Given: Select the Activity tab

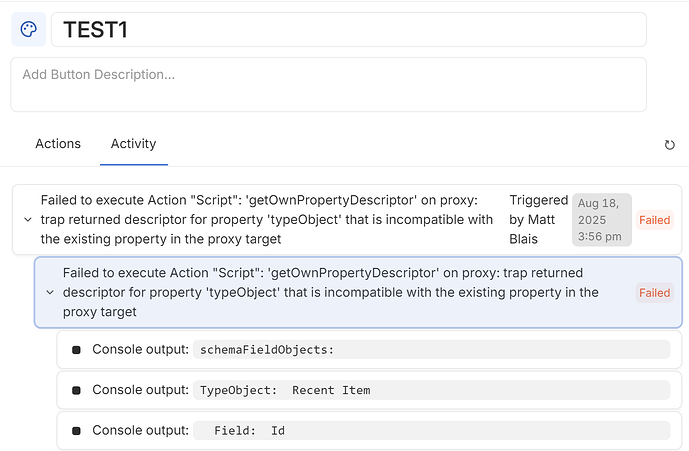Looking at the screenshot, I should pos(133,144).
